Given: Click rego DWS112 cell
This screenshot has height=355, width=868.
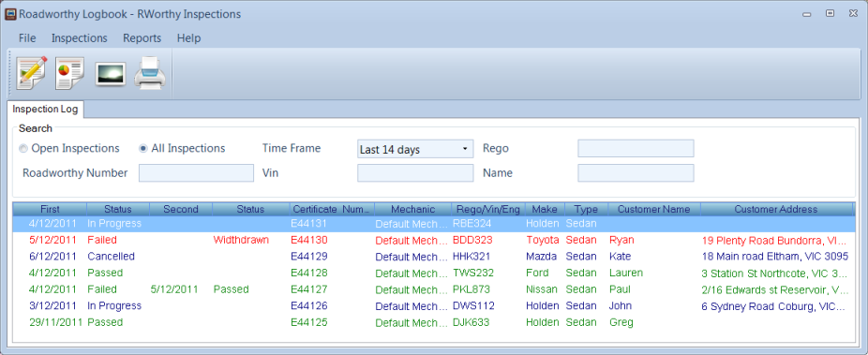Looking at the screenshot, I should pyautogui.click(x=473, y=305).
